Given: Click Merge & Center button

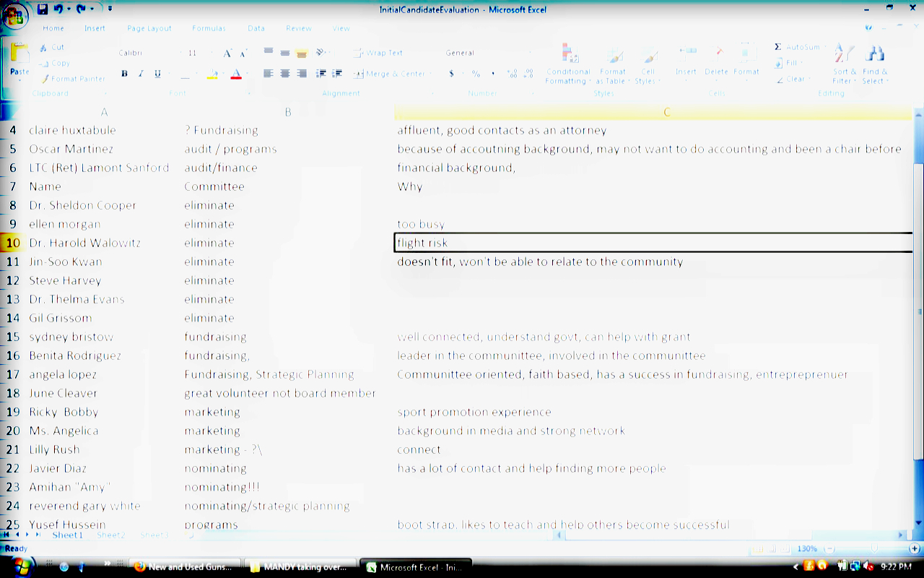Looking at the screenshot, I should click(x=389, y=74).
